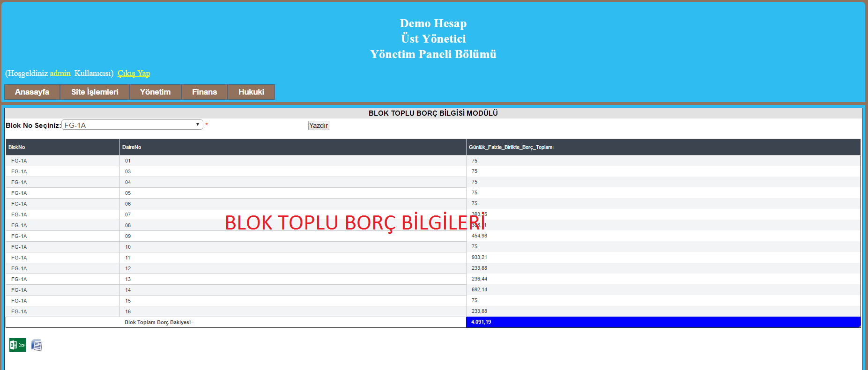Click the DaireNo column header
868x370 pixels.
[x=132, y=147]
